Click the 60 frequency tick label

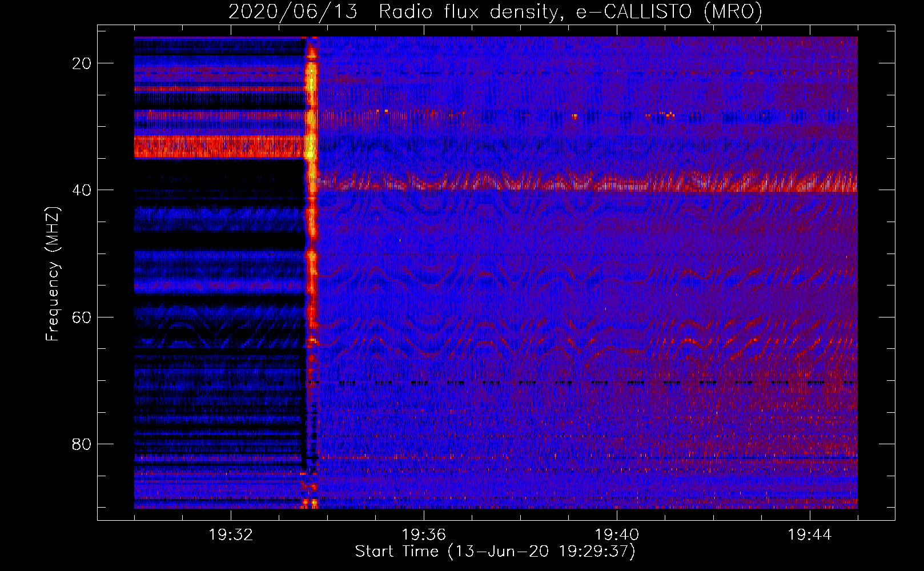[82, 317]
